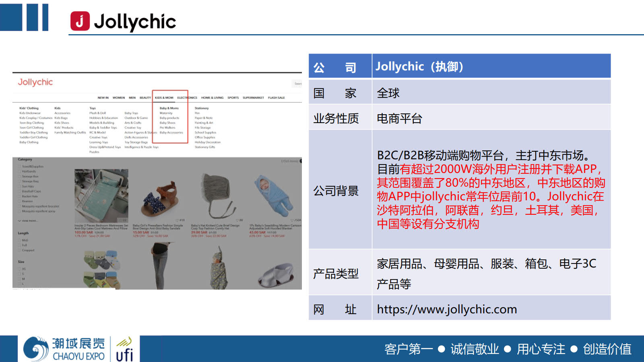Viewport: 644px width, 362px height.
Task: Tick the Cropped length checkbox
Action: pos(19,250)
